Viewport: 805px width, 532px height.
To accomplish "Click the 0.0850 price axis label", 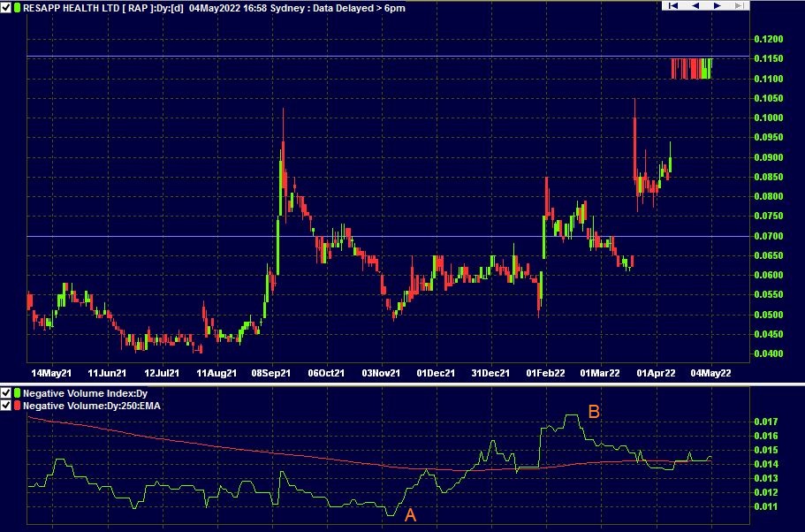I will click(769, 177).
